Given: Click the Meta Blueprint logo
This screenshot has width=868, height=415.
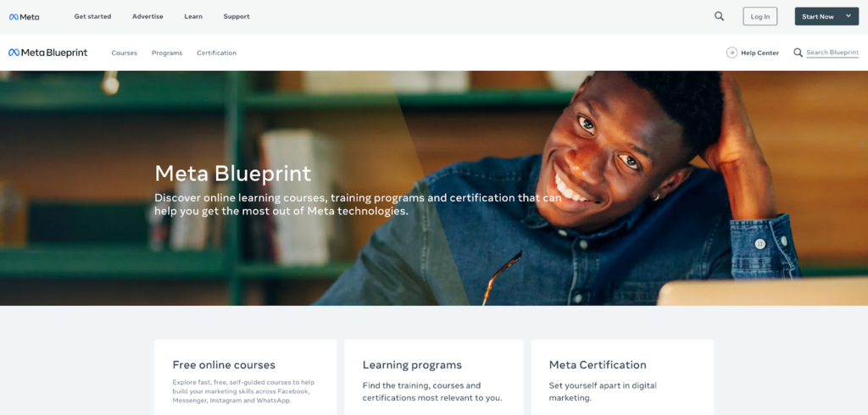Looking at the screenshot, I should pos(48,53).
